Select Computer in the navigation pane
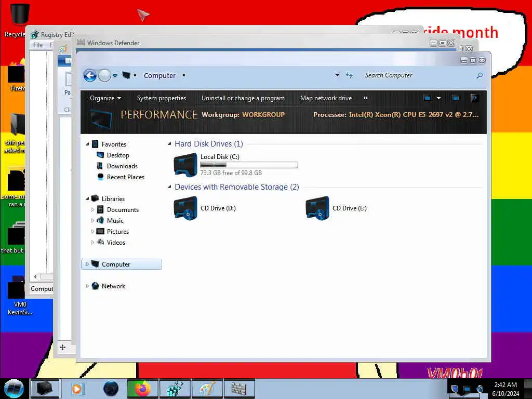 pyautogui.click(x=122, y=264)
